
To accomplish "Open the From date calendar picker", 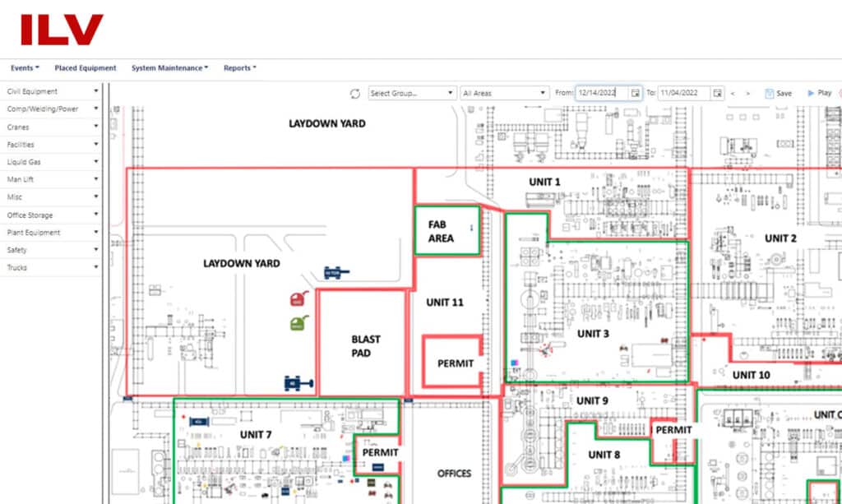I will [x=635, y=94].
